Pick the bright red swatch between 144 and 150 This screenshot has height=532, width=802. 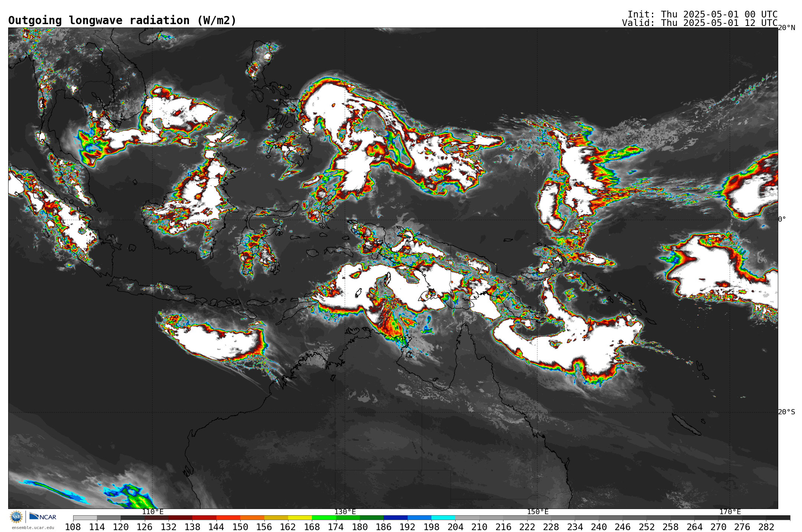point(228,518)
